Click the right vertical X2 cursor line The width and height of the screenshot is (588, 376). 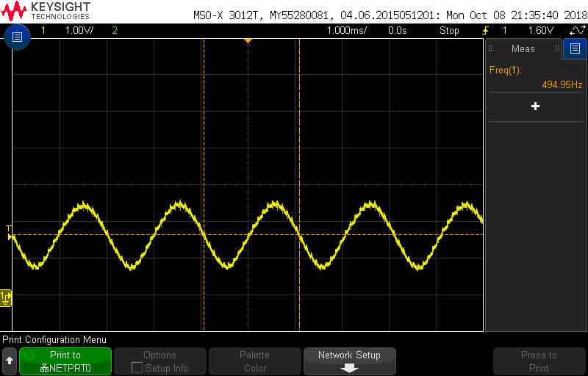tap(299, 185)
